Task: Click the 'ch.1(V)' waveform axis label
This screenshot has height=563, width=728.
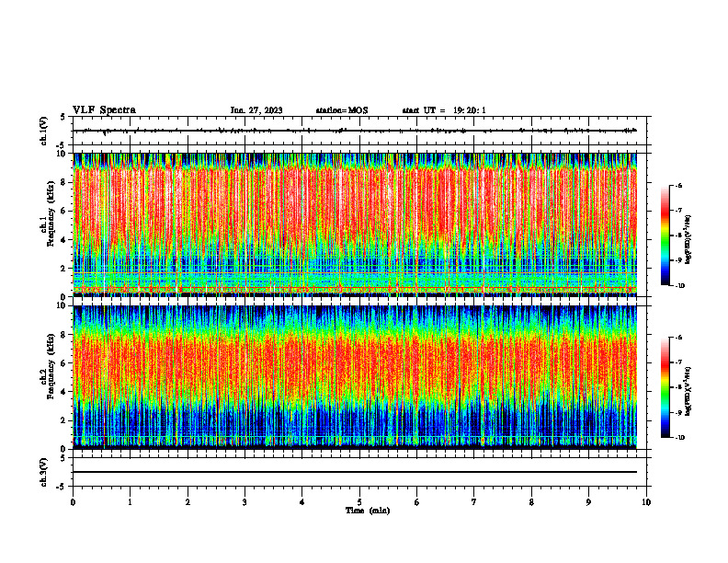Action: 43,131
